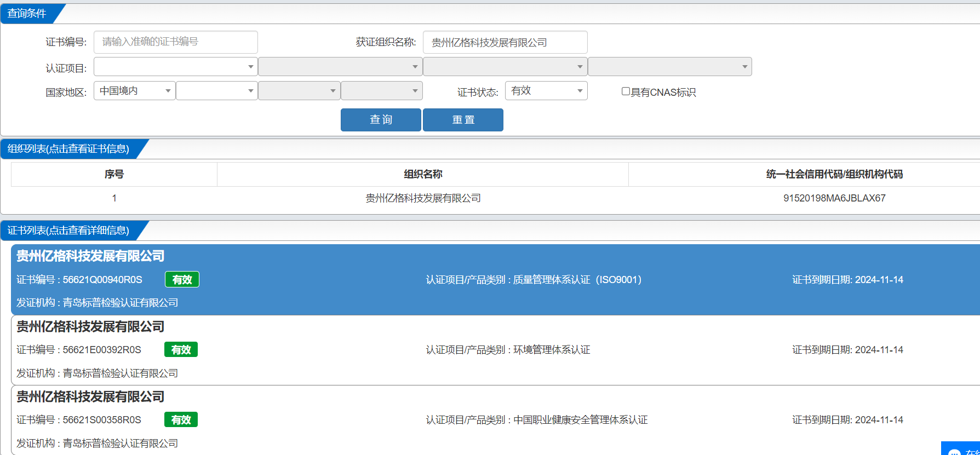Screen dimensions: 980x455
Task: Click credit code 91520198MA6JBLAX67
Action: tap(834, 198)
